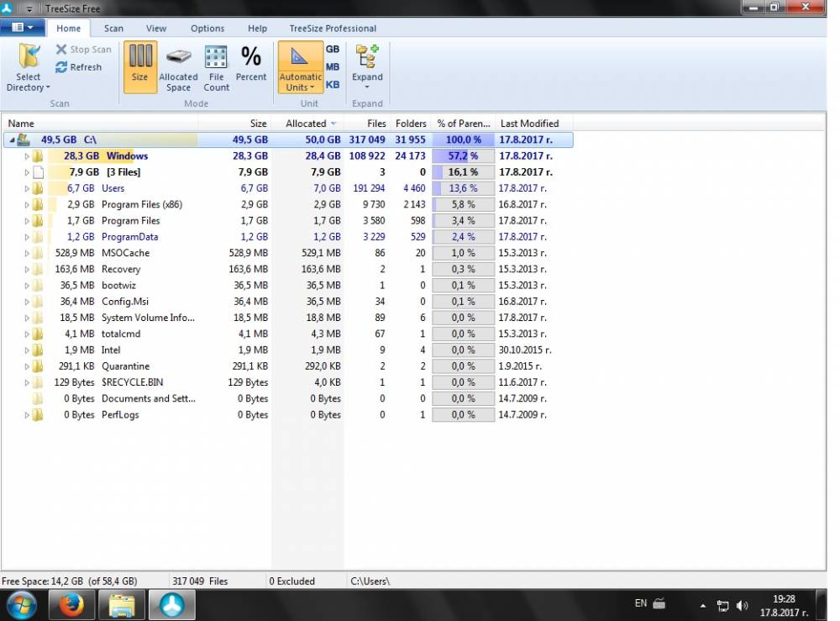Click the Users folder icon
Screen dimensions: 840x621
[38, 188]
